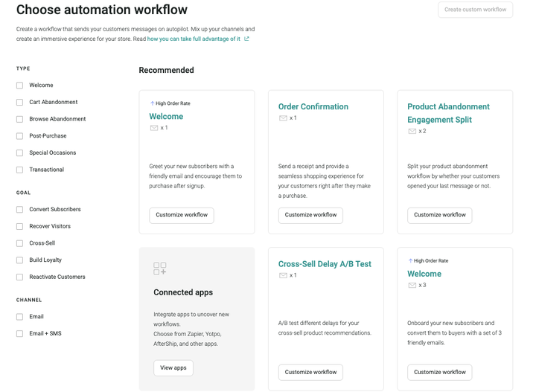Click envelope icon under Order Confirmation

[x=283, y=118]
